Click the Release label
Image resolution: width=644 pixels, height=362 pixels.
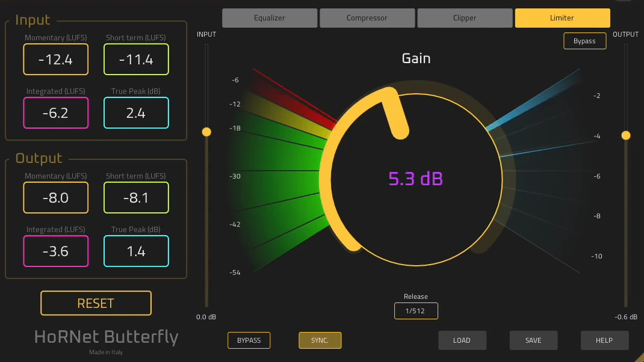tap(416, 296)
